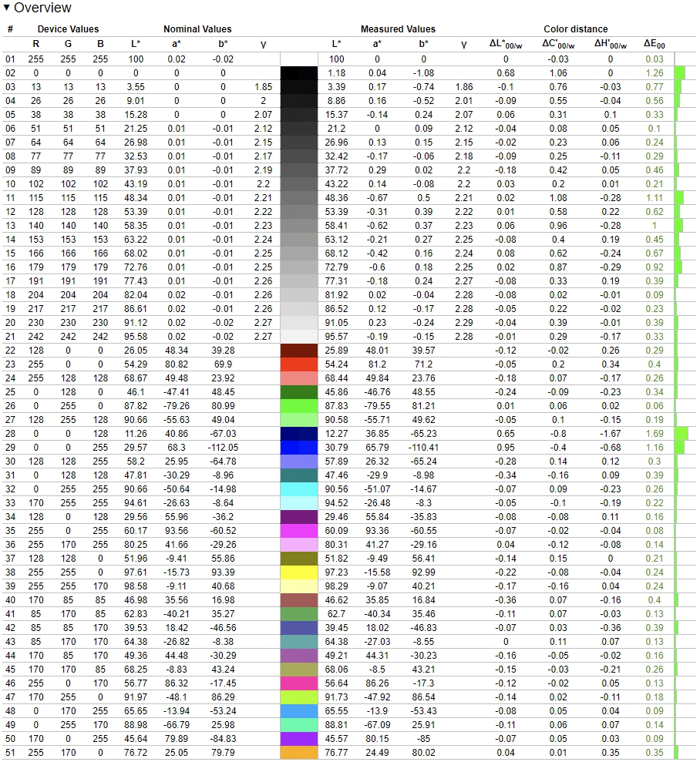Select the hot pink swatch in row 46
Screen dimensions: 700x762
pyautogui.click(x=299, y=683)
